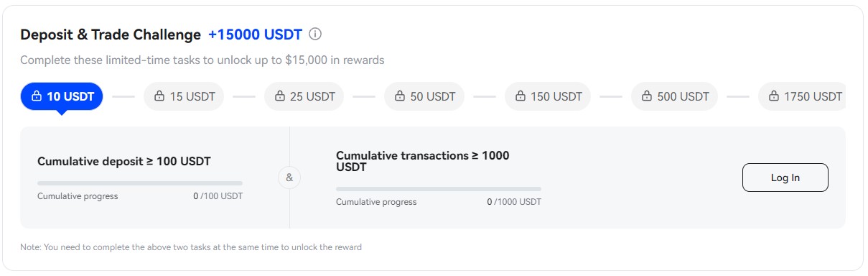Click the lock icon on 10 USDT tier
868x276 pixels.
[x=37, y=96]
